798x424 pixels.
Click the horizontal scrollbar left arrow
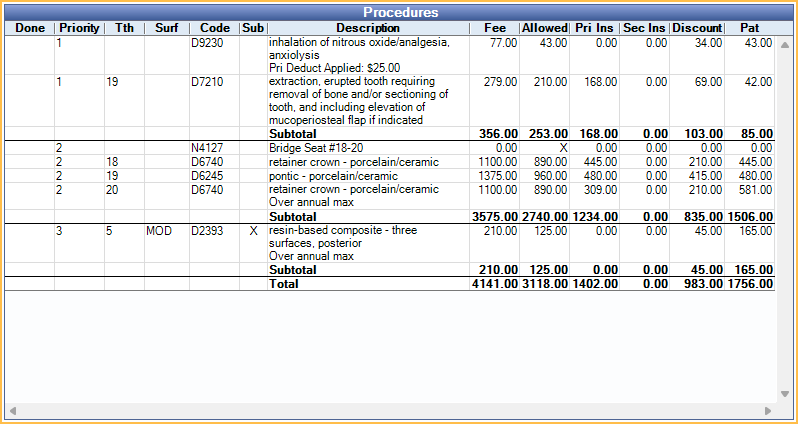(x=13, y=410)
